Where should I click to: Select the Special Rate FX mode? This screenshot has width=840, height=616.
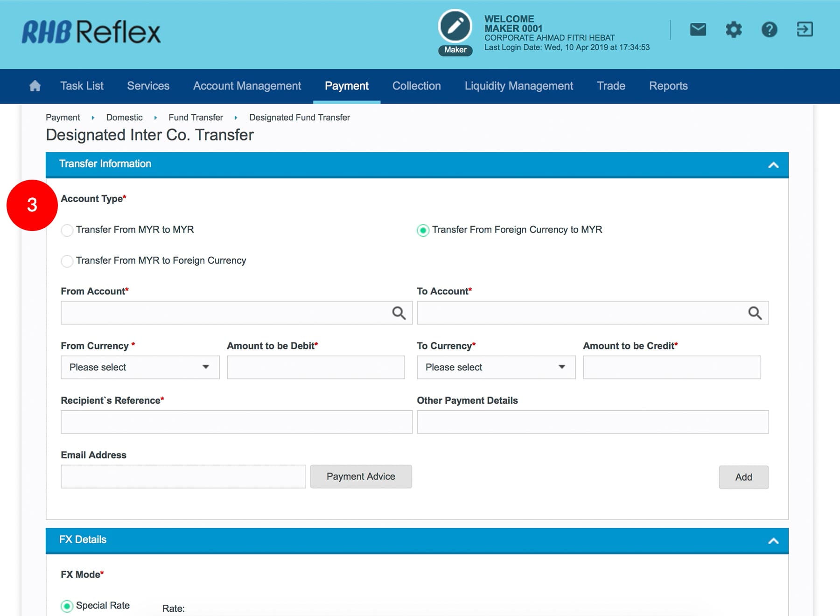67,606
